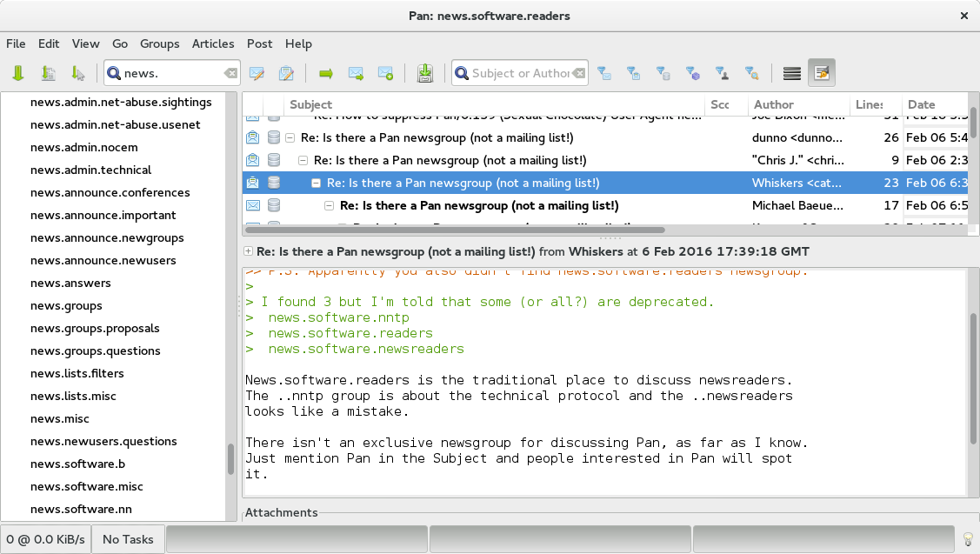Collapse the thread from Whiskers
The width and height of the screenshot is (980, 554).
click(317, 183)
